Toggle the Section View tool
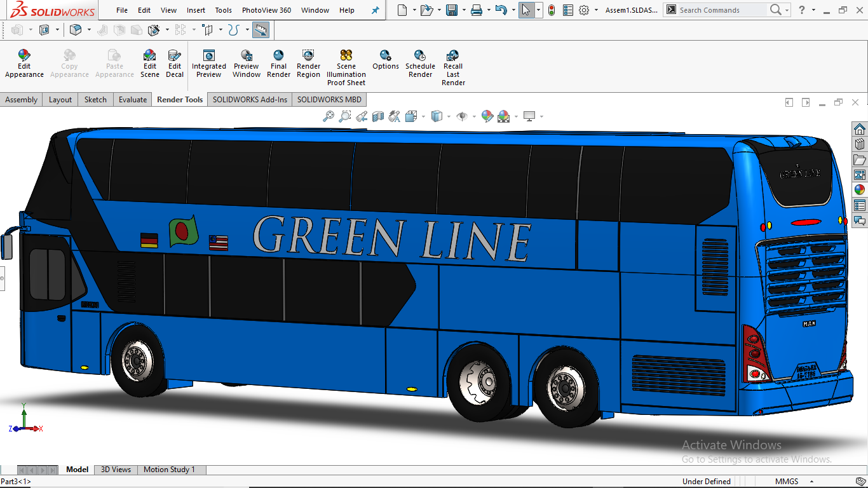The height and width of the screenshot is (488, 868). click(378, 116)
